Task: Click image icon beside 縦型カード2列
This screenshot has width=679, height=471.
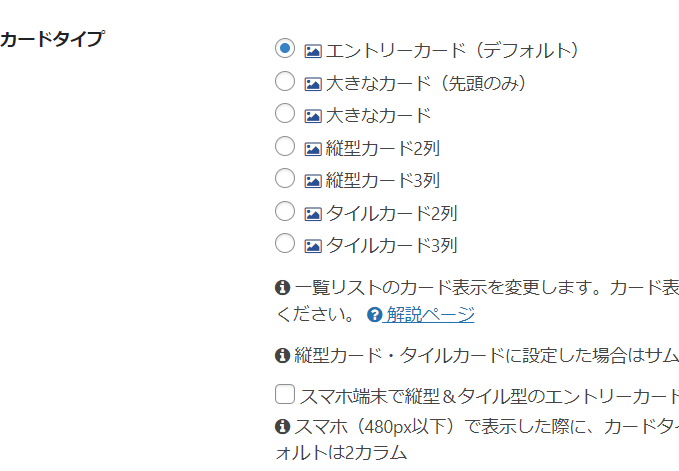Action: pos(313,148)
